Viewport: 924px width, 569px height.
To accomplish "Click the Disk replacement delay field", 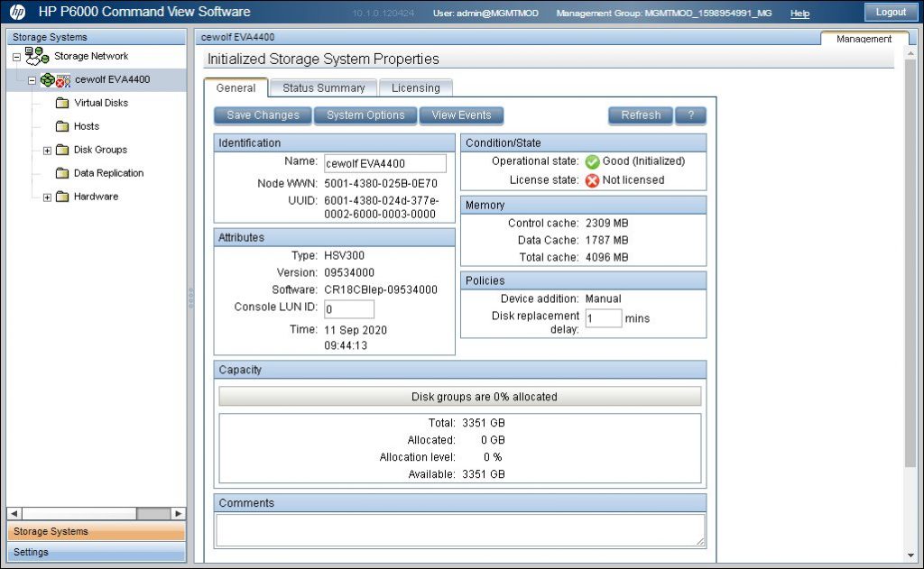I will click(x=604, y=318).
